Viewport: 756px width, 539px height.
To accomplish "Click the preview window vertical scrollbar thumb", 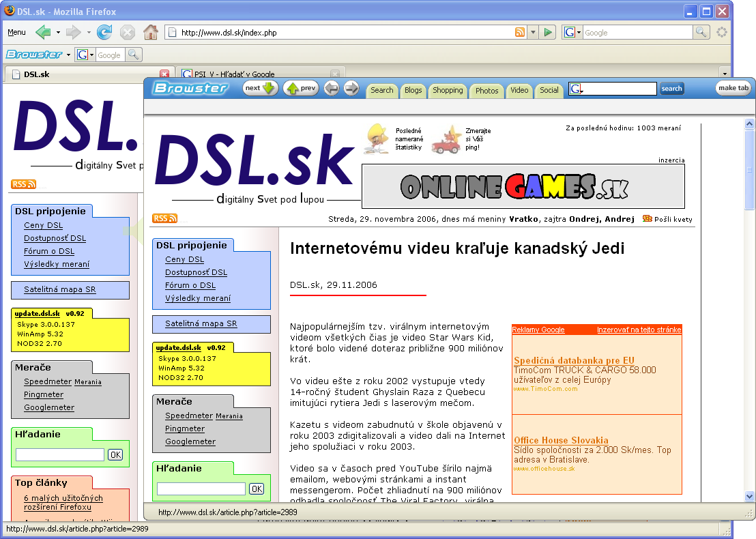I will (x=749, y=169).
